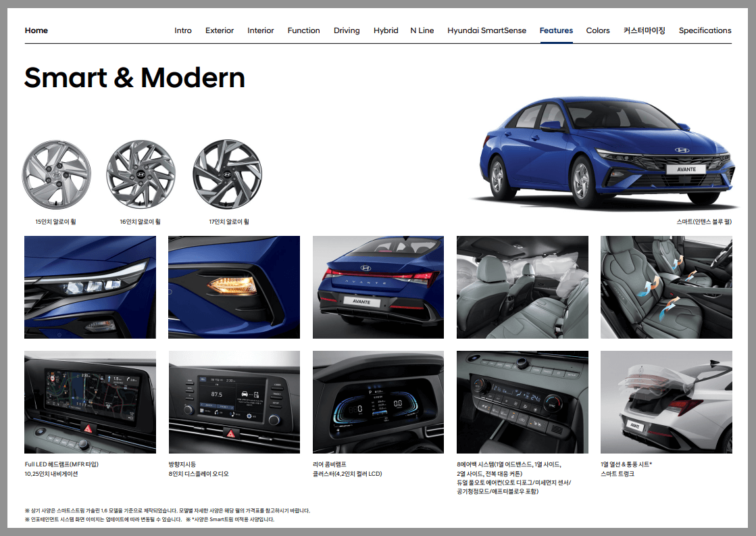Open the Interior section tab
This screenshot has height=536, width=756.
pos(260,30)
